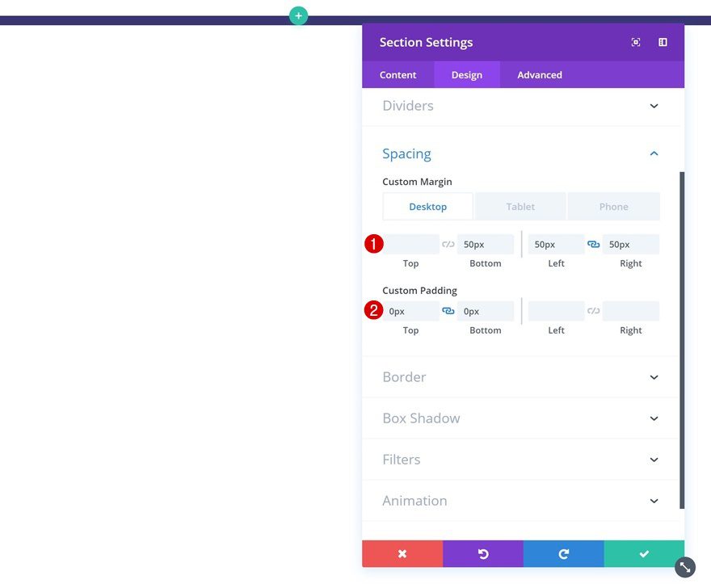Enable linking for Top and Bottom margin
711x588 pixels.
(449, 244)
